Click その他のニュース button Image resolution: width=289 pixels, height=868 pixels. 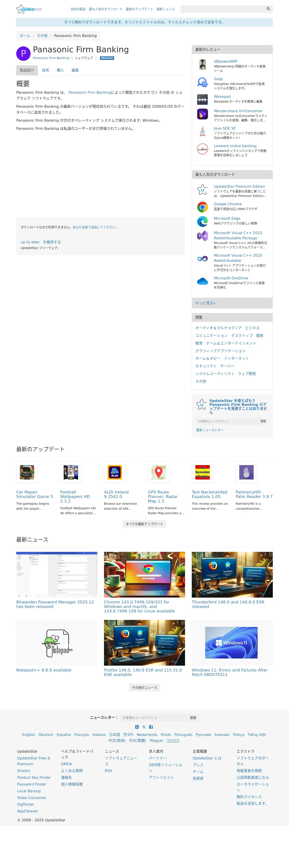point(144,687)
